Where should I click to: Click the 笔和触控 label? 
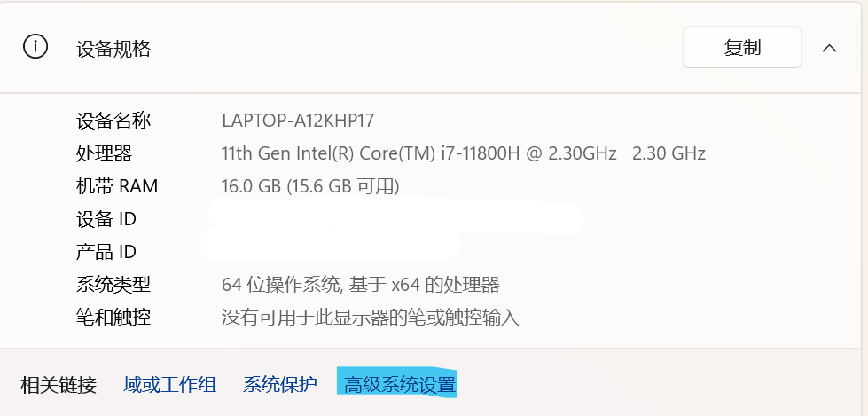point(113,318)
